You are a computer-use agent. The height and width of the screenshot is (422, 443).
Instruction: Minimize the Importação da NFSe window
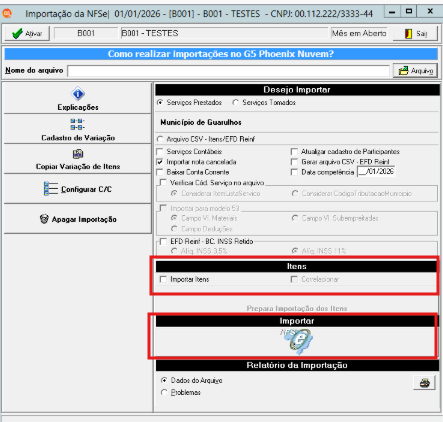coord(392,12)
